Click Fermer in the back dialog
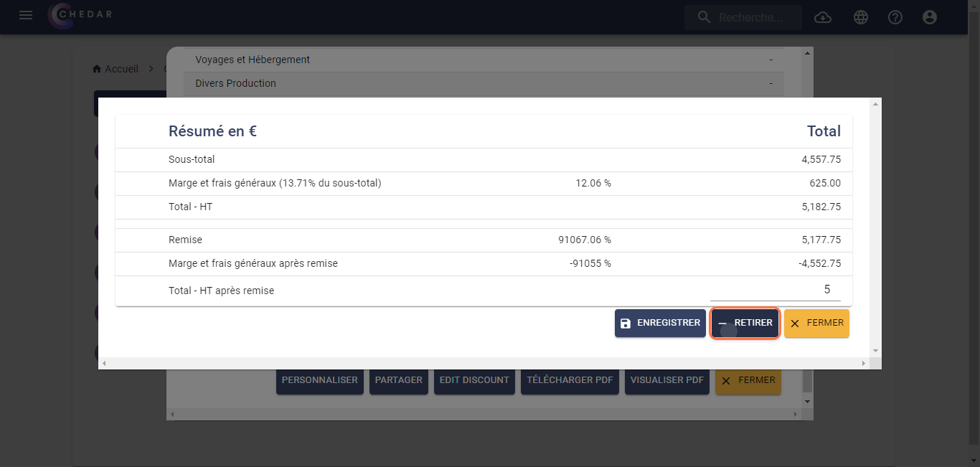This screenshot has width=980, height=467. click(x=748, y=380)
